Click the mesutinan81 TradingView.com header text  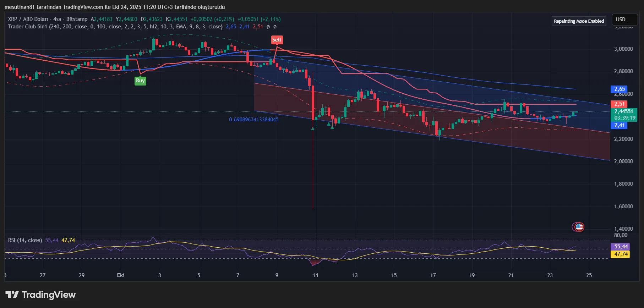click(114, 7)
